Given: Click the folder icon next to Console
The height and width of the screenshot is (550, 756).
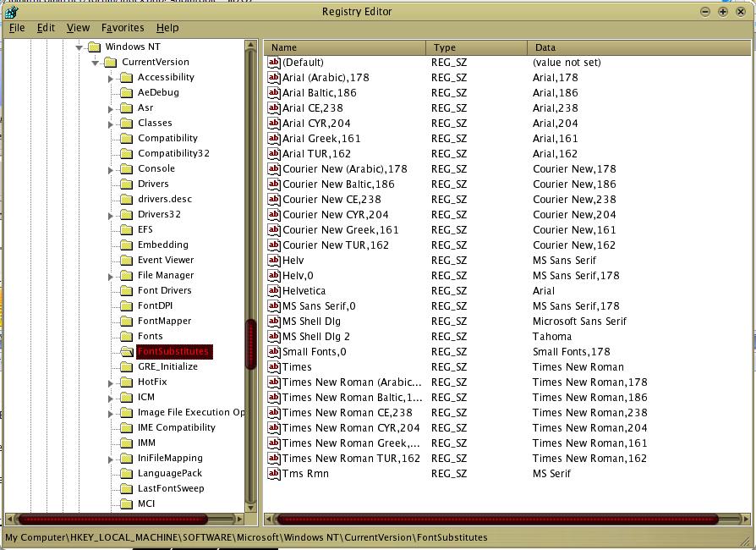Looking at the screenshot, I should 126,169.
